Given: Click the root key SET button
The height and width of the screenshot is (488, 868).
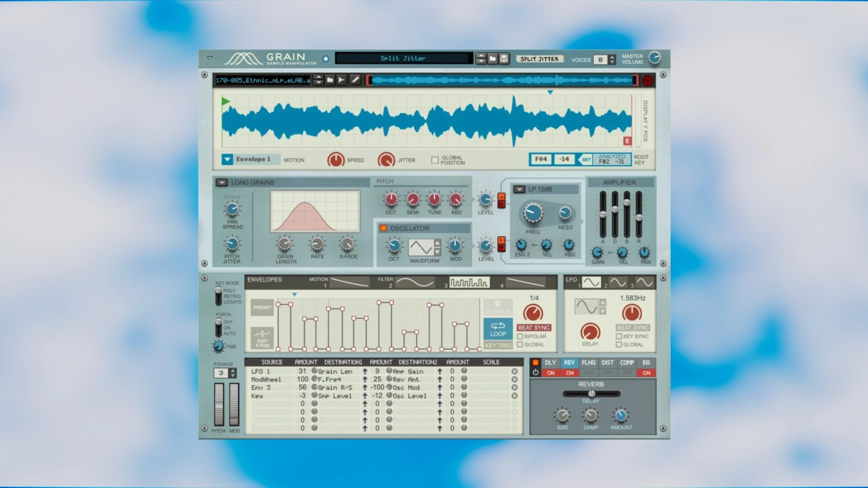Looking at the screenshot, I should point(585,160).
